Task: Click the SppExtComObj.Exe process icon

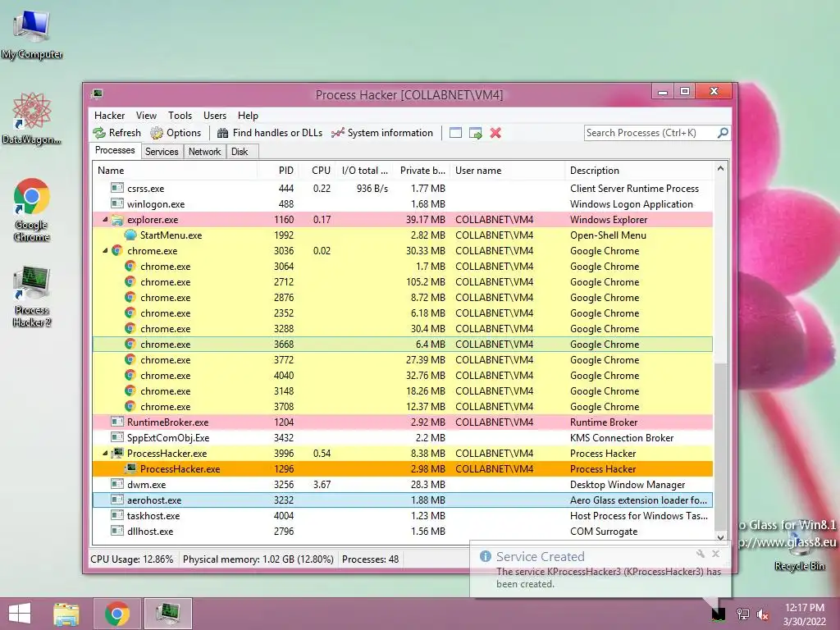Action: (x=116, y=437)
